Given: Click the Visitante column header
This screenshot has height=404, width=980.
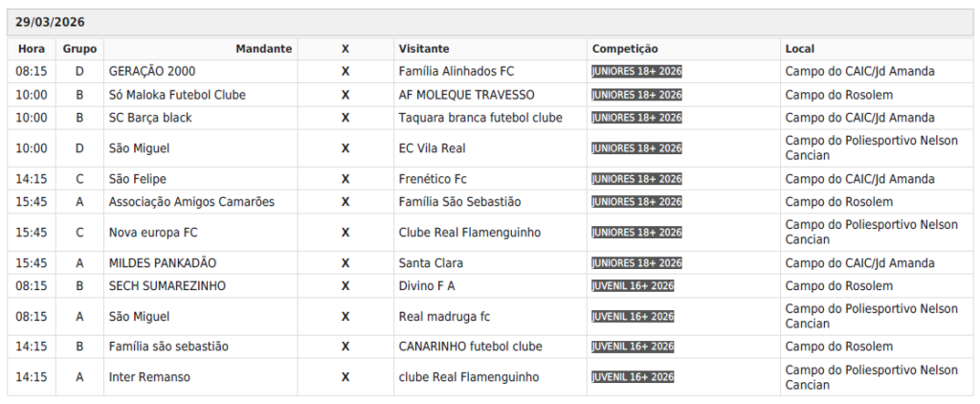Looking at the screenshot, I should click(424, 49).
